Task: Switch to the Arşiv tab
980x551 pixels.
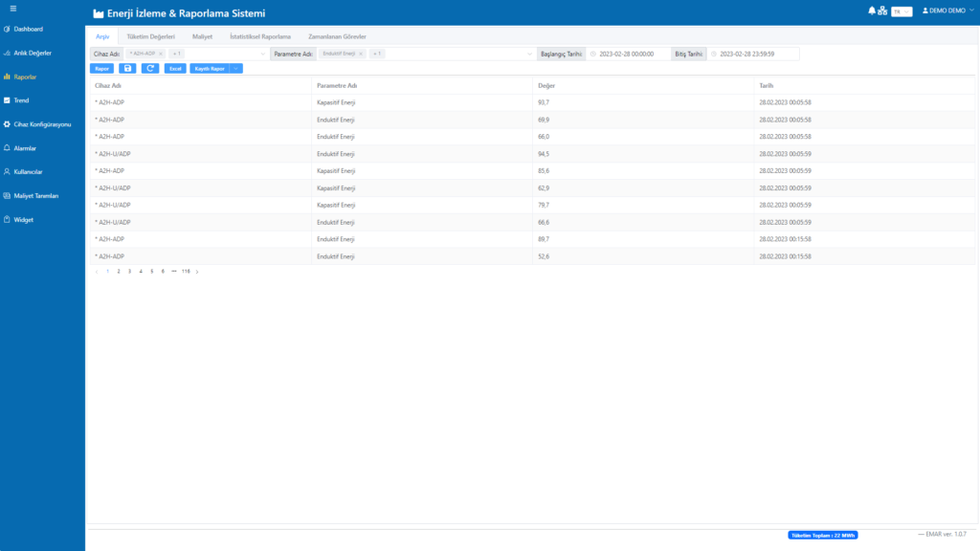Action: click(x=102, y=36)
